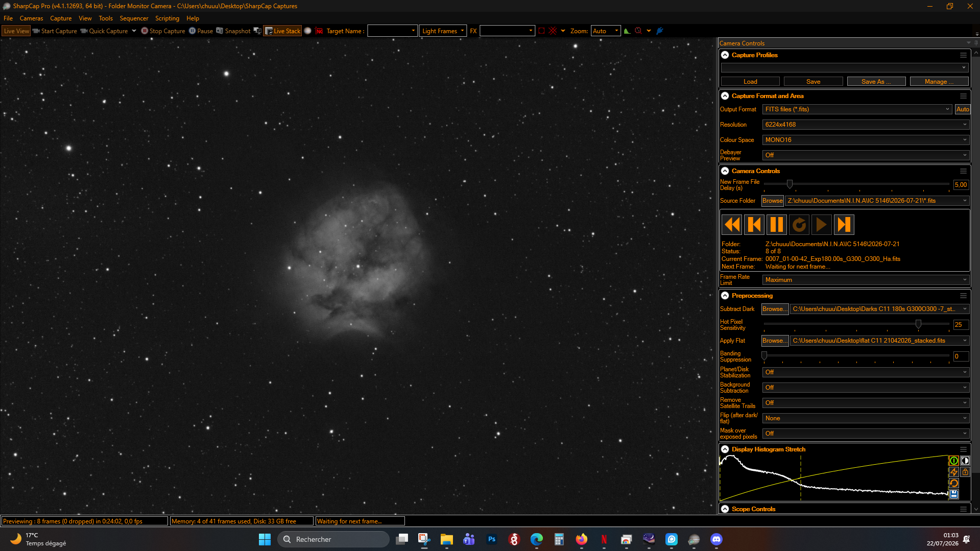Screen dimensions: 980x551
Task: Step forward to the next frame
Action: [x=844, y=225]
